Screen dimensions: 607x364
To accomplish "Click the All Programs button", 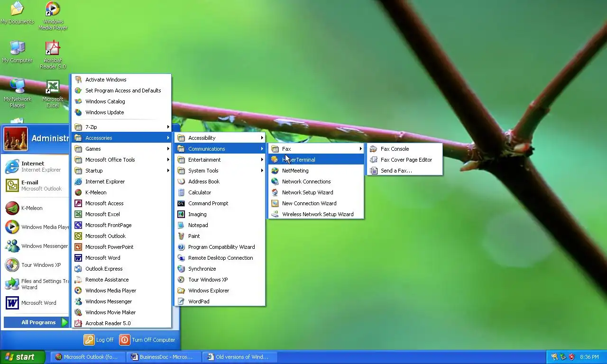I will pyautogui.click(x=36, y=322).
